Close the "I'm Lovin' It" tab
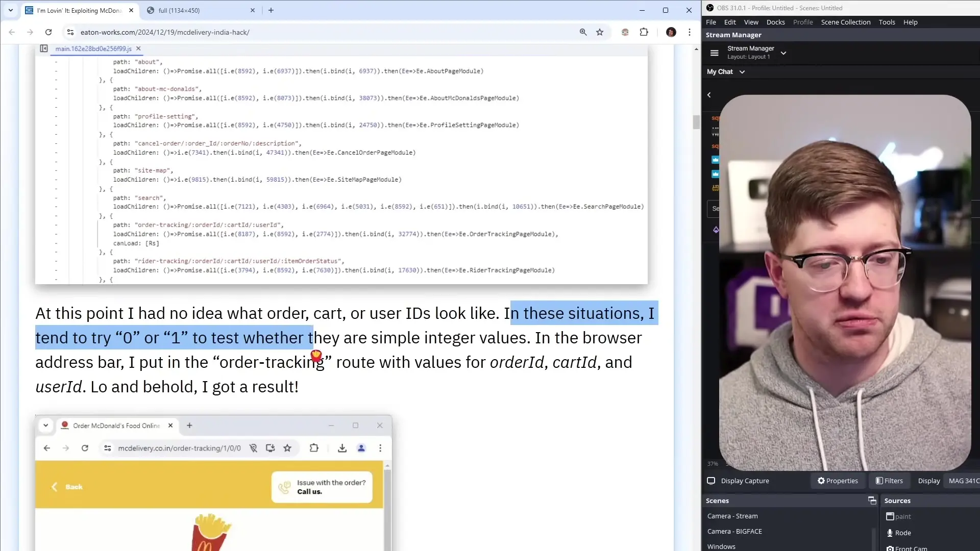The image size is (980, 551). pos(131,10)
